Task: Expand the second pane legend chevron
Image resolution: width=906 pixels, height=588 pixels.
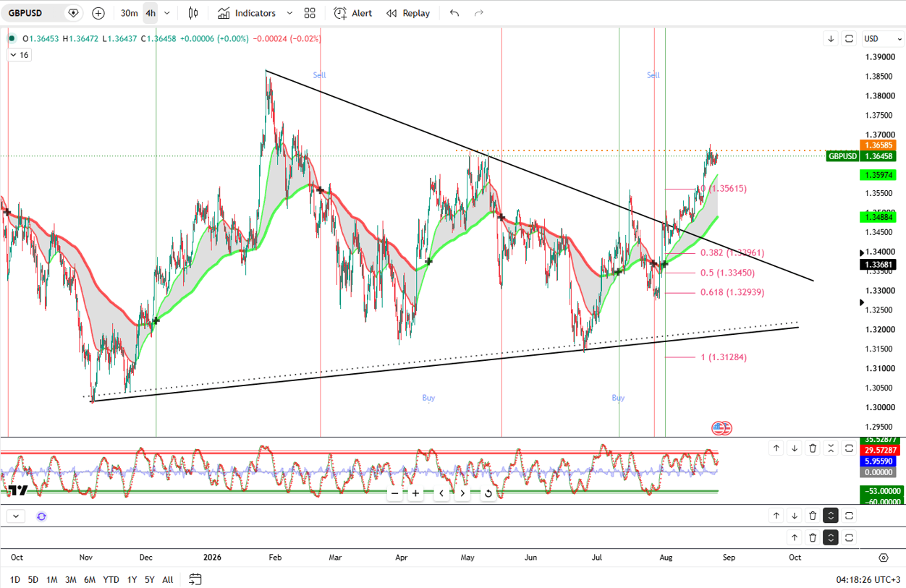Action: [x=16, y=516]
